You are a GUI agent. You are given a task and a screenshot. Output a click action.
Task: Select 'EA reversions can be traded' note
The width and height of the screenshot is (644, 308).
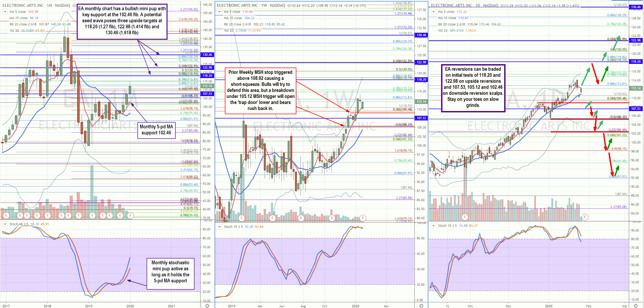(473, 88)
